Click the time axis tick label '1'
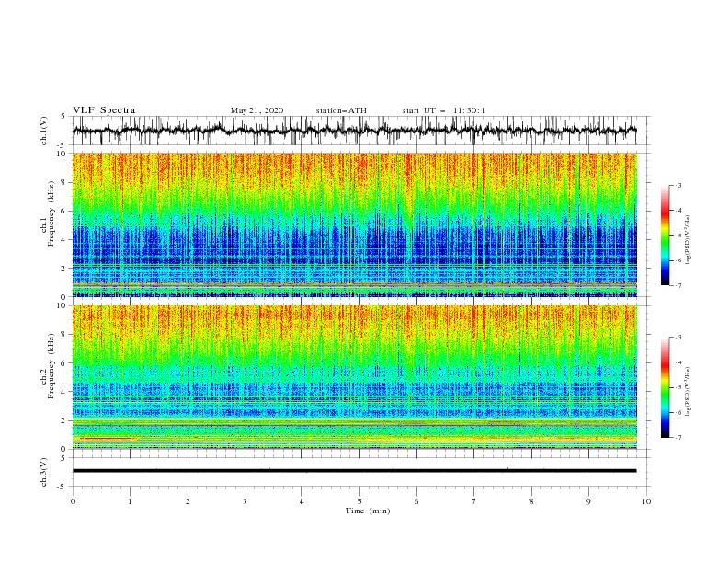The image size is (728, 563). 130,501
